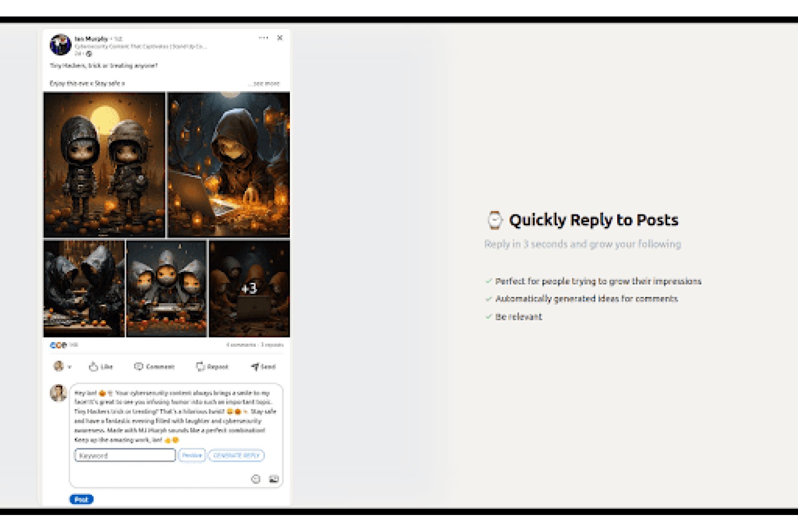Click the Preview button beside Keyword
798x532 pixels.
[x=192, y=455]
